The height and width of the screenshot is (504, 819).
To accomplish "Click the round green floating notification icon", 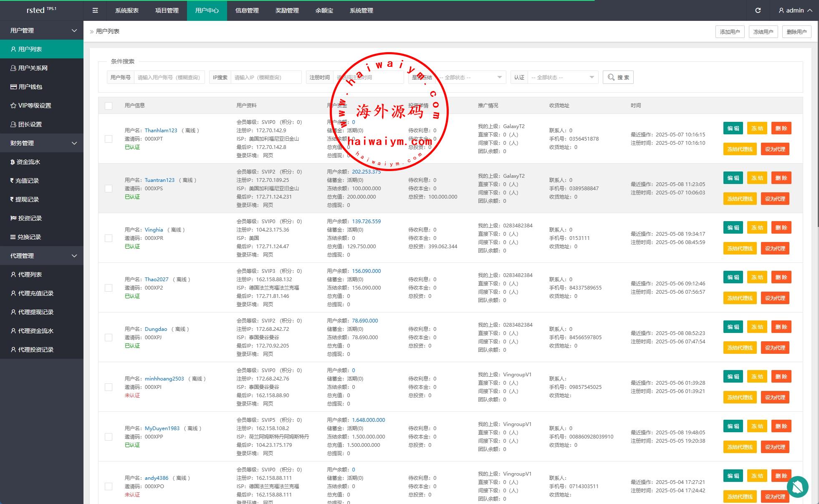I will [797, 487].
